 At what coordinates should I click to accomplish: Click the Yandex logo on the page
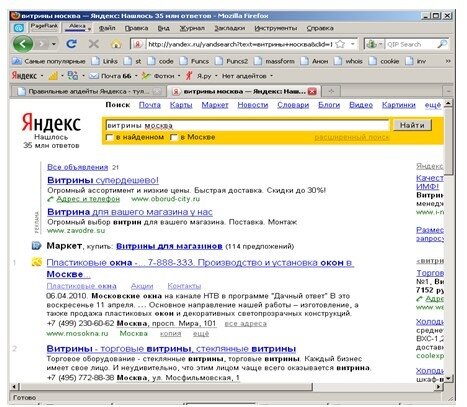[x=51, y=123]
